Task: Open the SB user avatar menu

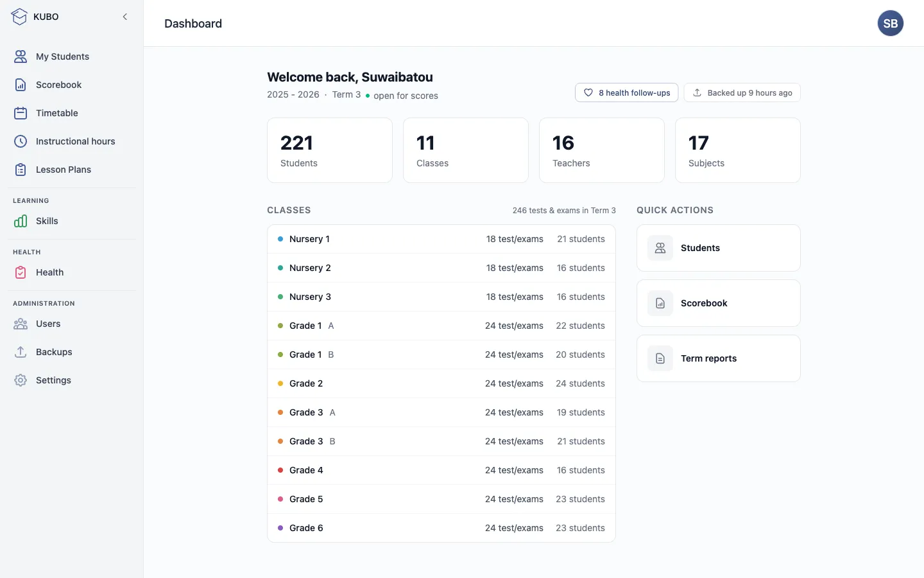Action: 891,23
